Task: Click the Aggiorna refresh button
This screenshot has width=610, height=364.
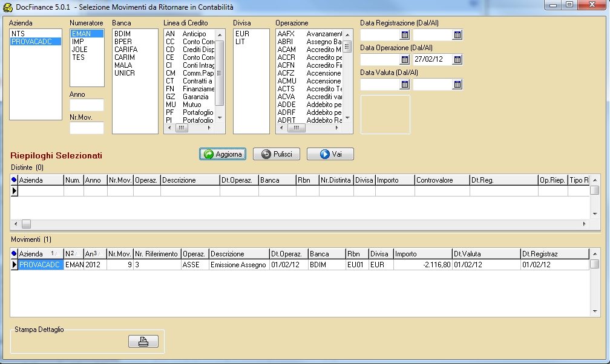Action: coord(223,154)
